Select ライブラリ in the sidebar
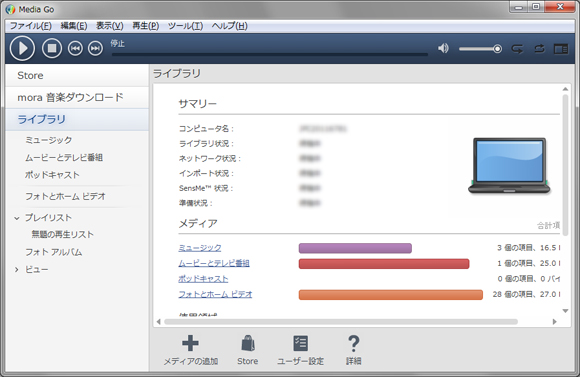 [x=77, y=119]
